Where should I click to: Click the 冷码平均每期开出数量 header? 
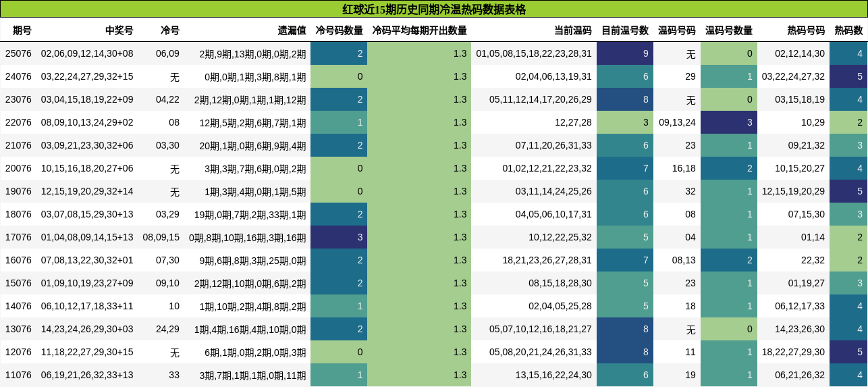tap(419, 30)
